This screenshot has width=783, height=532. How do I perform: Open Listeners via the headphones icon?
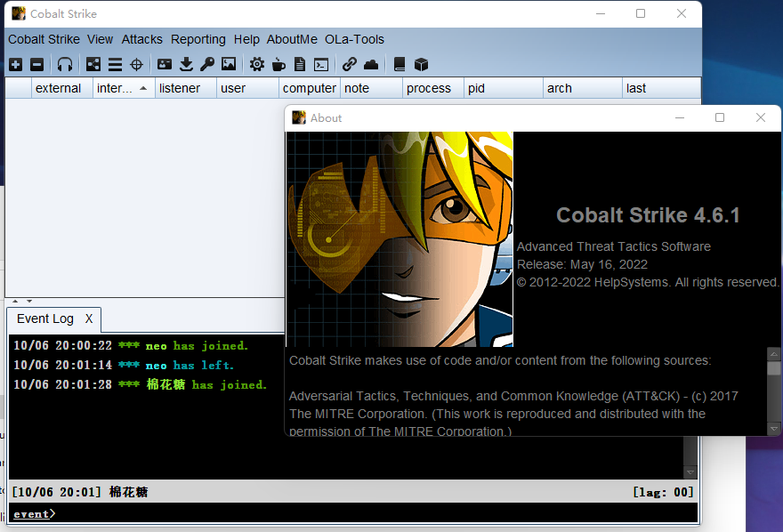65,64
